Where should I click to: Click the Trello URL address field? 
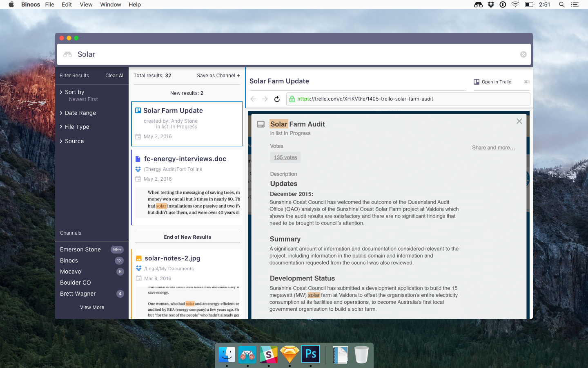coord(408,99)
